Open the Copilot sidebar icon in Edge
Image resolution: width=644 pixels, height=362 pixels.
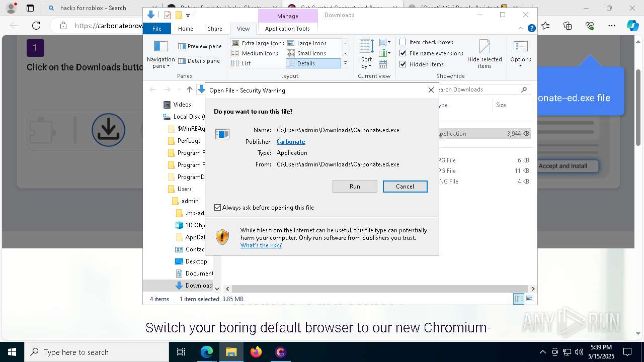pyautogui.click(x=632, y=26)
